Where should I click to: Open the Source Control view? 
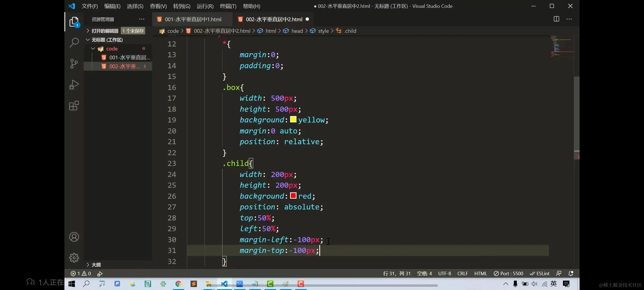[x=74, y=64]
